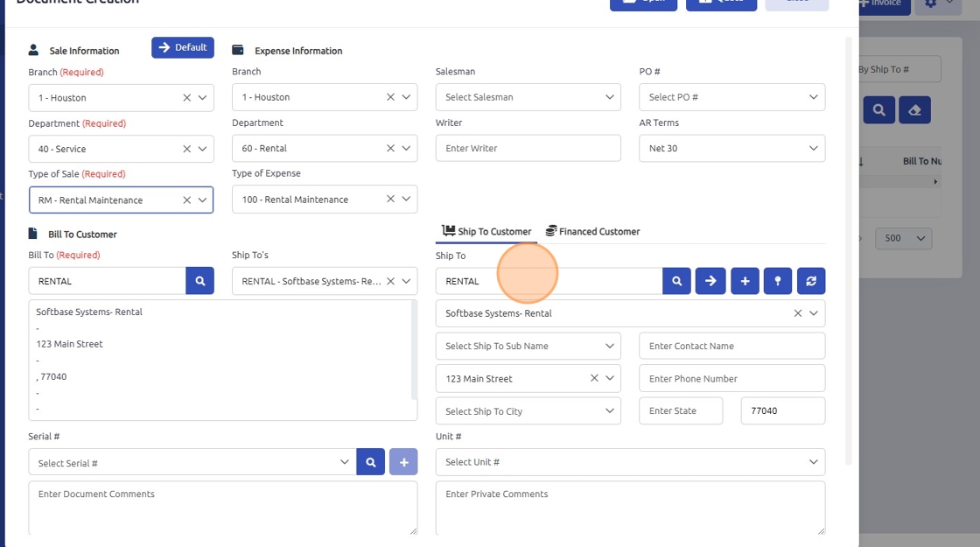This screenshot has width=980, height=547.
Task: Expand the Type of Sale dropdown
Action: tap(202, 200)
